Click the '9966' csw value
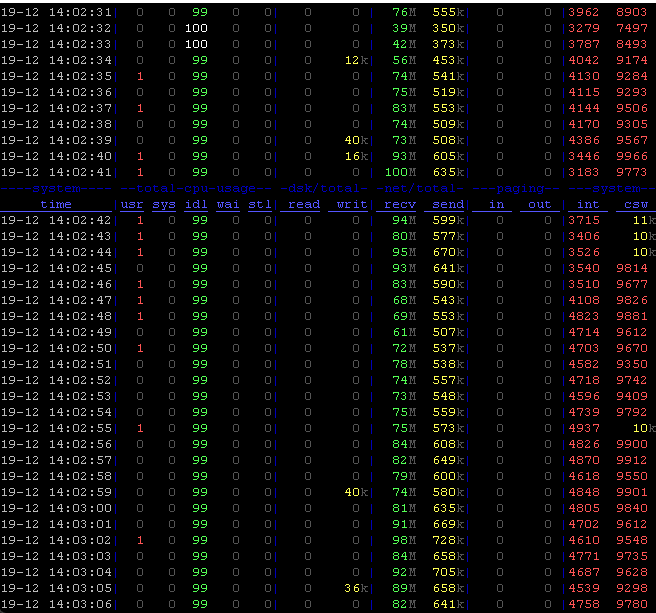Screen dimensions: 656x613 pos(632,156)
